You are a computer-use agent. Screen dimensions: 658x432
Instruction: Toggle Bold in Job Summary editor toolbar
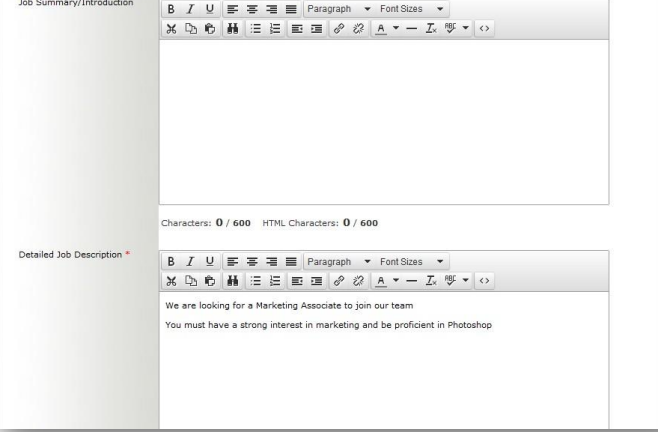171,9
